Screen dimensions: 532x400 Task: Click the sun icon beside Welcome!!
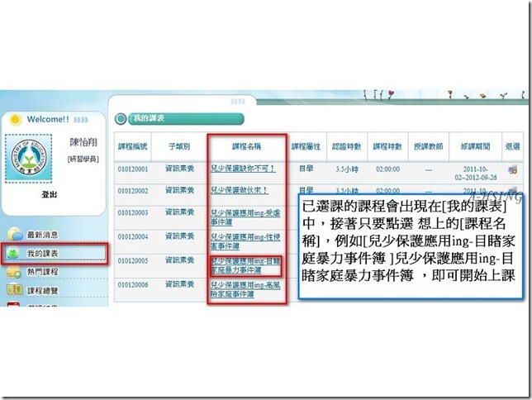[x=15, y=120]
